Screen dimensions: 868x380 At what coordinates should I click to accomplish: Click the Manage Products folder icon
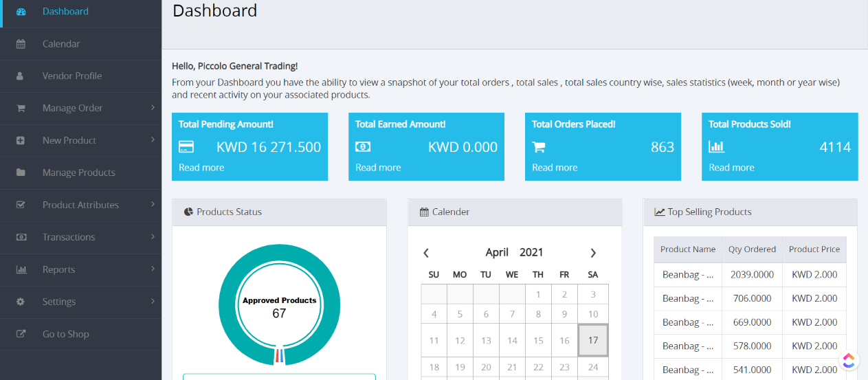[21, 172]
